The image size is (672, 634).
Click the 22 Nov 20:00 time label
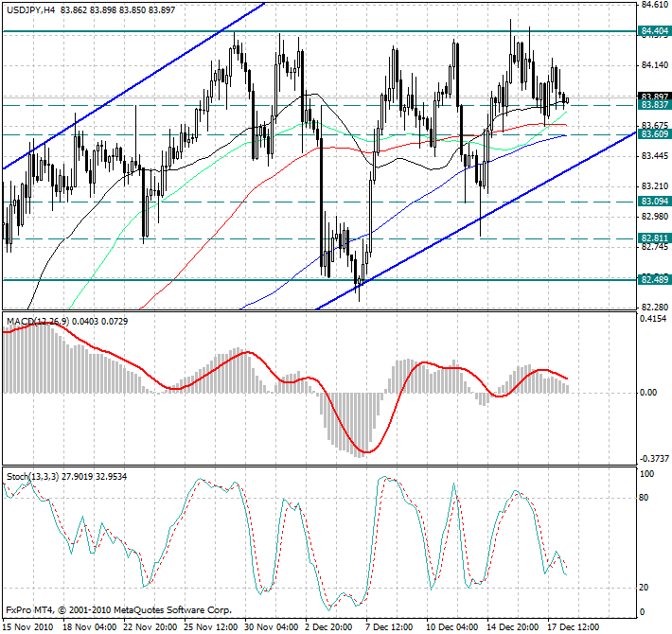point(150,627)
